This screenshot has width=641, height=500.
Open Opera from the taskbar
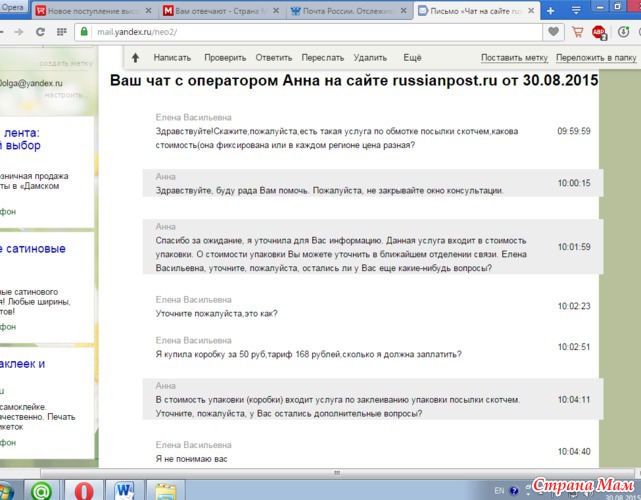click(x=84, y=490)
